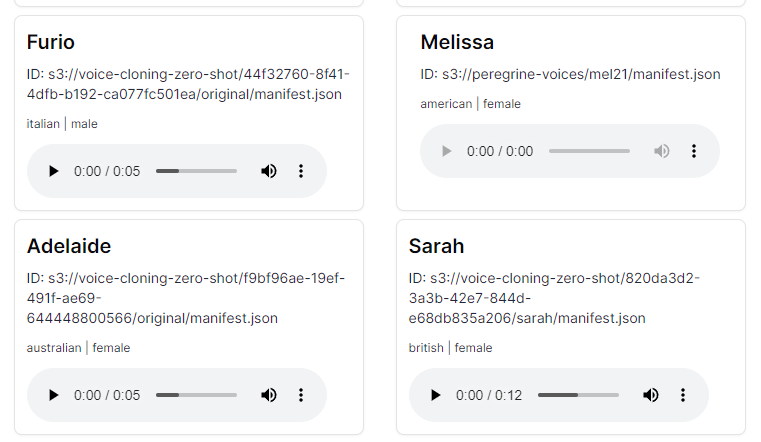Screen dimensions: 761x442
Task: Play Furio's voice sample
Action: tap(53, 171)
